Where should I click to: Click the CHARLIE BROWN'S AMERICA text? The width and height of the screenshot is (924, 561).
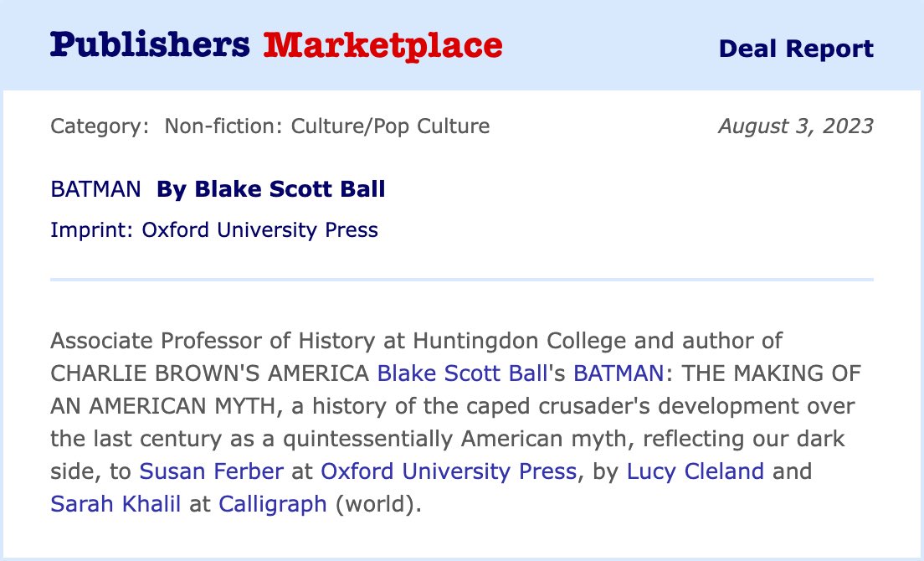click(210, 373)
